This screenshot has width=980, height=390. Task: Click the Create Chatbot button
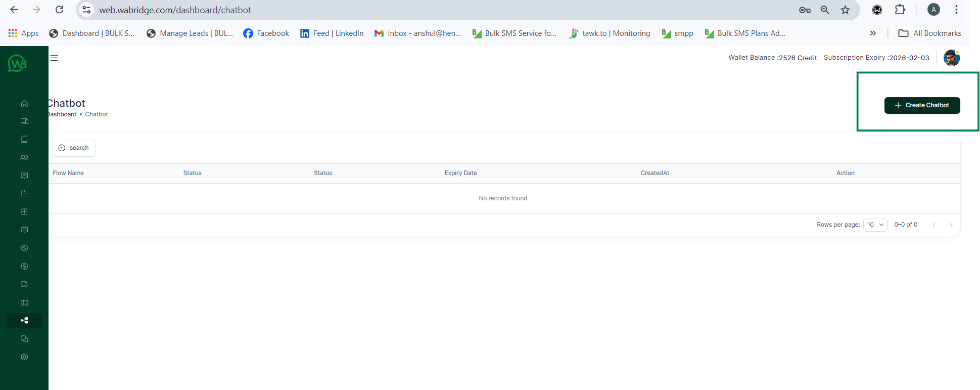922,105
